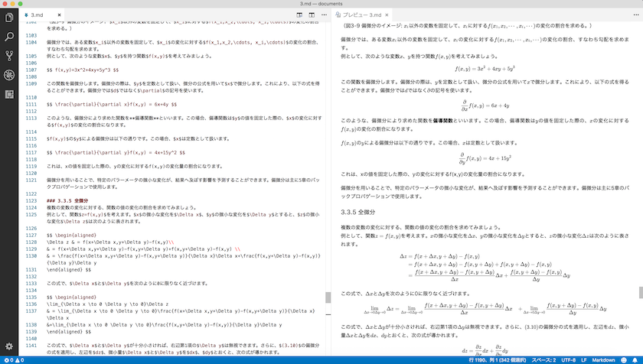Change file encoding UTF-8
The width and height of the screenshot is (643, 364).
pyautogui.click(x=568, y=360)
